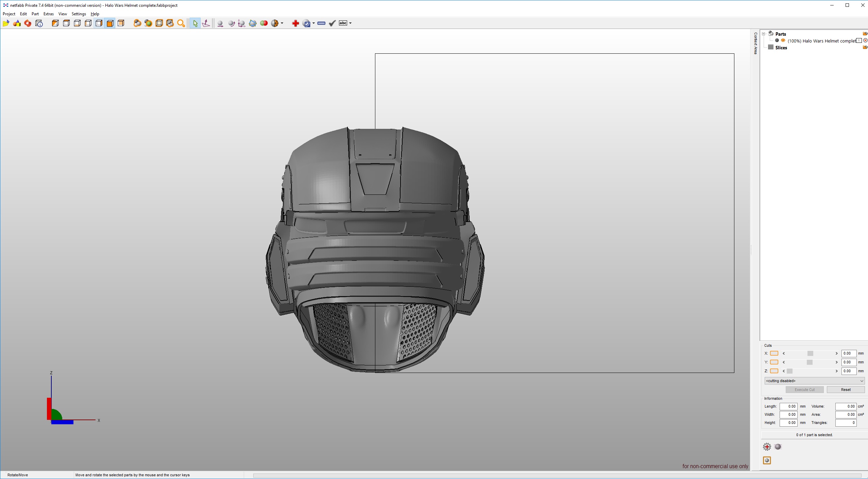This screenshot has width=868, height=479.
Task: Select the arrow pointer selection mode
Action: coord(195,23)
